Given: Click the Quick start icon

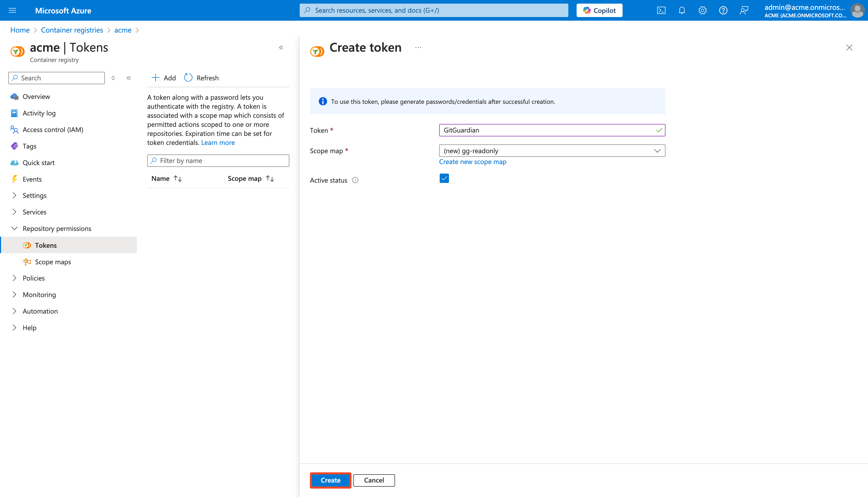Looking at the screenshot, I should click(x=14, y=162).
